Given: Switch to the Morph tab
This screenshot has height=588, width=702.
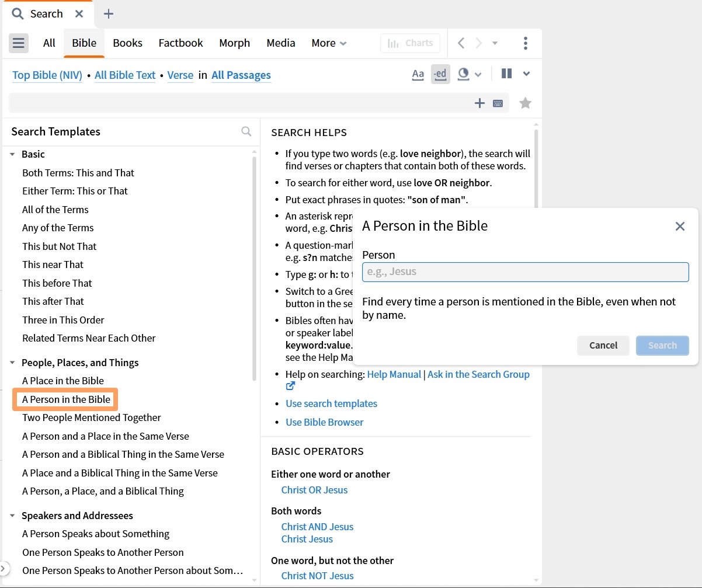Looking at the screenshot, I should tap(234, 43).
